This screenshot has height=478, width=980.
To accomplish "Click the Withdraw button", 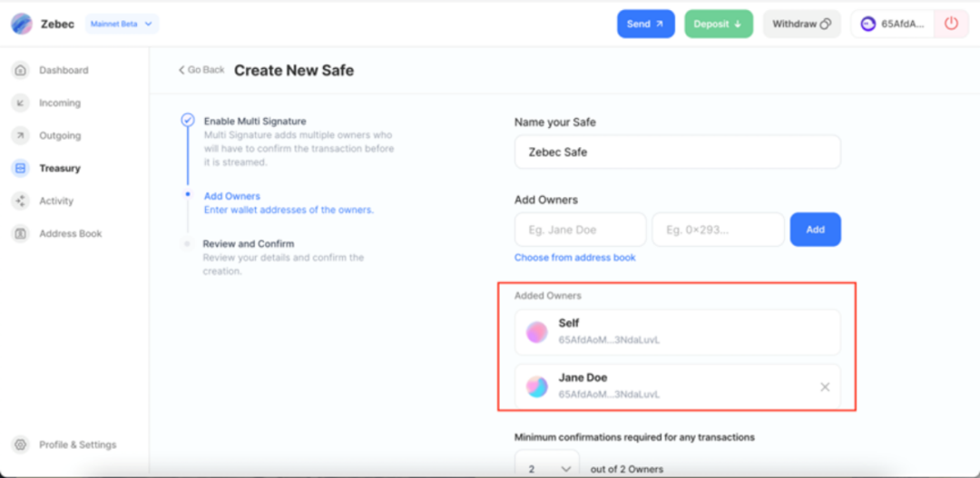I will [x=801, y=24].
